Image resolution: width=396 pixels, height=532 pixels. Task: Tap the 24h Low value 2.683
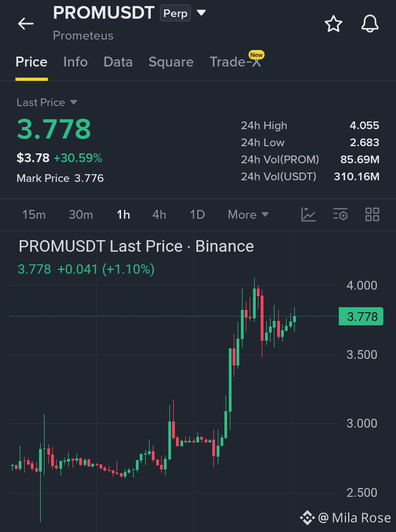[365, 142]
